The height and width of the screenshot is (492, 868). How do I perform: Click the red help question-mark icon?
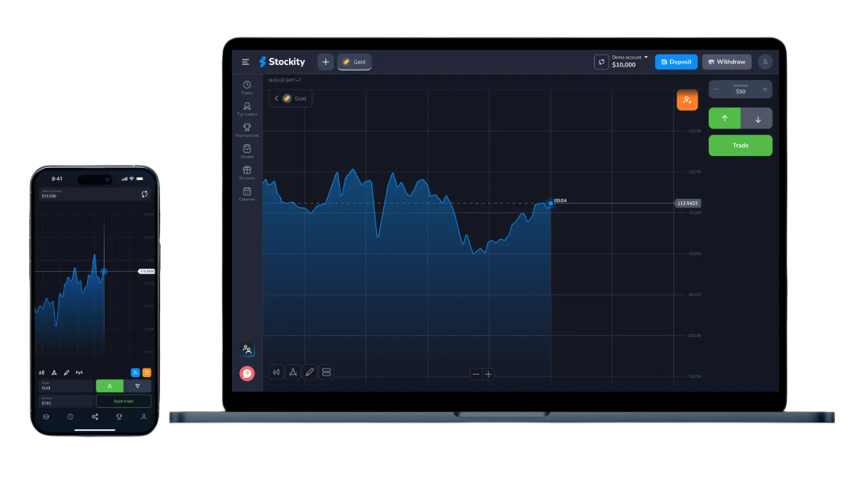point(247,373)
